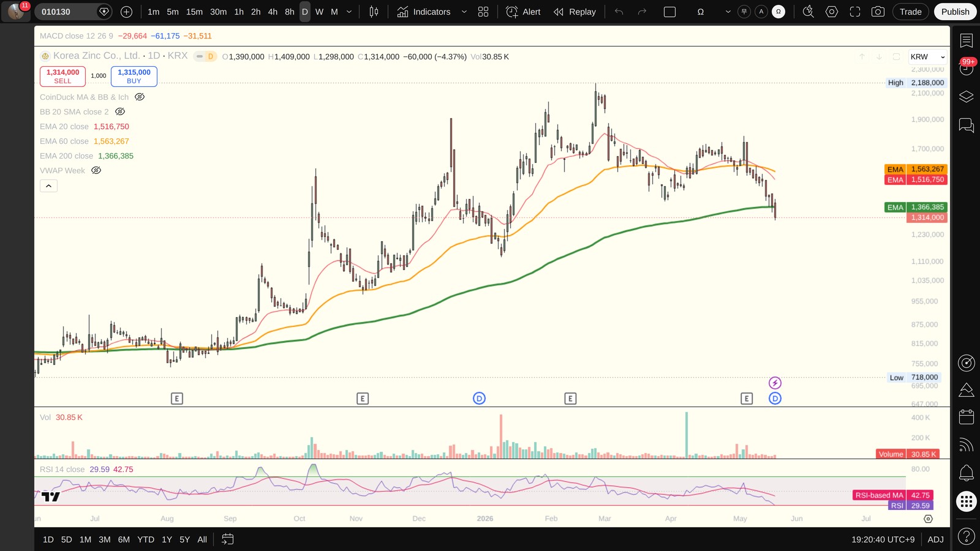Open chart settings hexagon icon
The image size is (980, 551).
point(832,12)
